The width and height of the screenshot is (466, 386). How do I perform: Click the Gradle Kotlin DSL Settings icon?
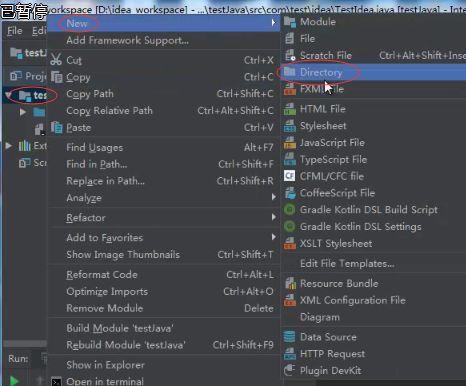(289, 227)
